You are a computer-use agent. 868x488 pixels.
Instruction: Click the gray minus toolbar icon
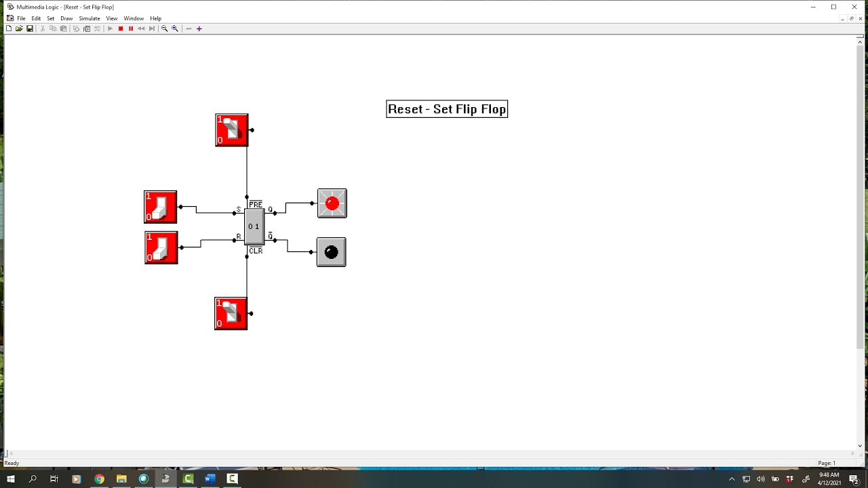coord(189,28)
